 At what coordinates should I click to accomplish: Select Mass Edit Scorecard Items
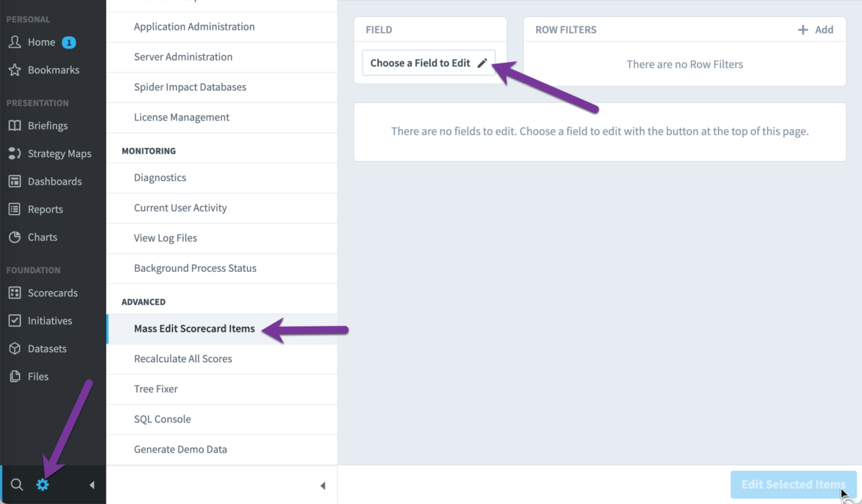tap(194, 329)
